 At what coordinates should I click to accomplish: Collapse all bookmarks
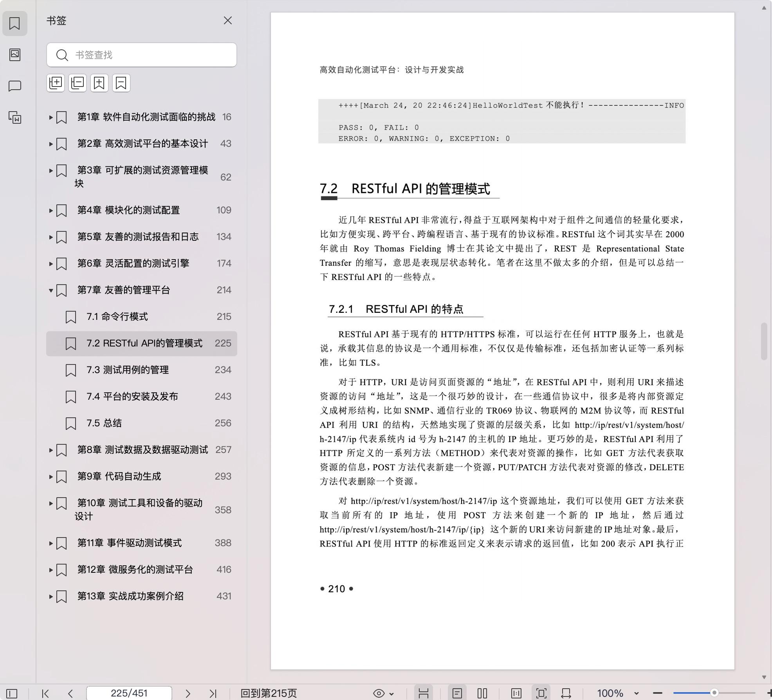pyautogui.click(x=78, y=83)
